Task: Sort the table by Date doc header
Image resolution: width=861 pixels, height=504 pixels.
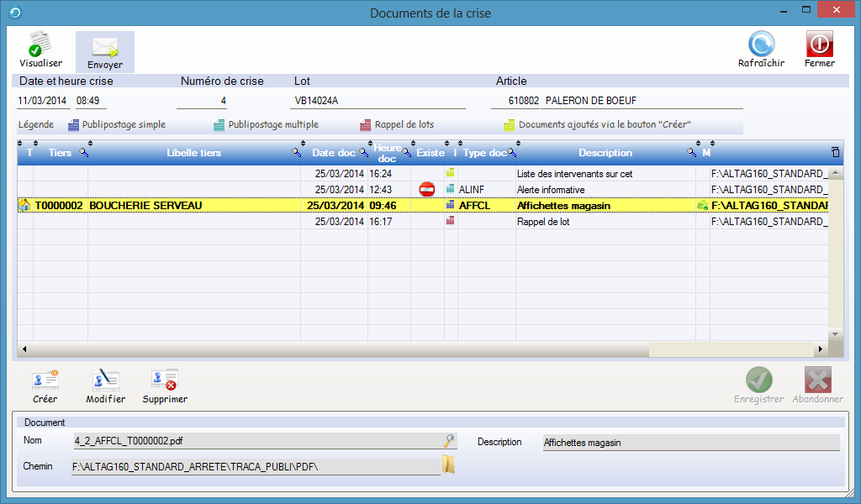Action: 334,153
